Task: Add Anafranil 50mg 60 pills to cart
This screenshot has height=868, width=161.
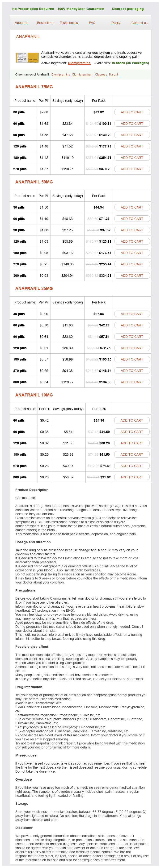Action: [x=132, y=219]
